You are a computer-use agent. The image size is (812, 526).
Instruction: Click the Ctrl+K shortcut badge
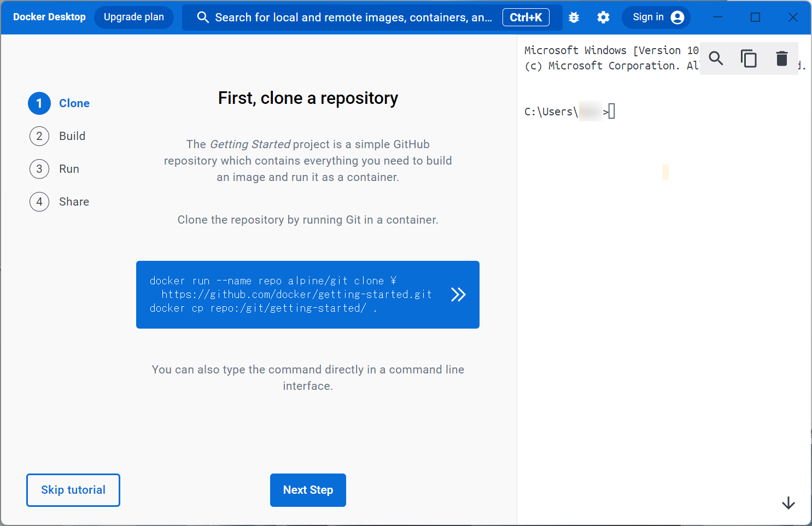tap(526, 17)
